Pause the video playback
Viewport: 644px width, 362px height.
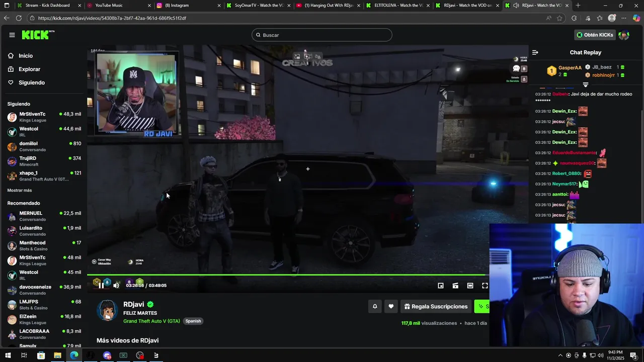[101, 286]
